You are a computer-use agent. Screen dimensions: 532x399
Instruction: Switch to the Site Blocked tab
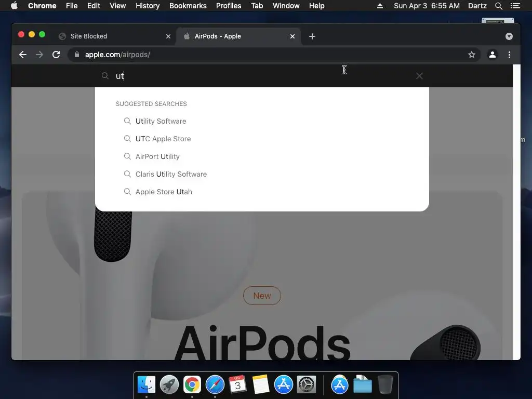[114, 36]
